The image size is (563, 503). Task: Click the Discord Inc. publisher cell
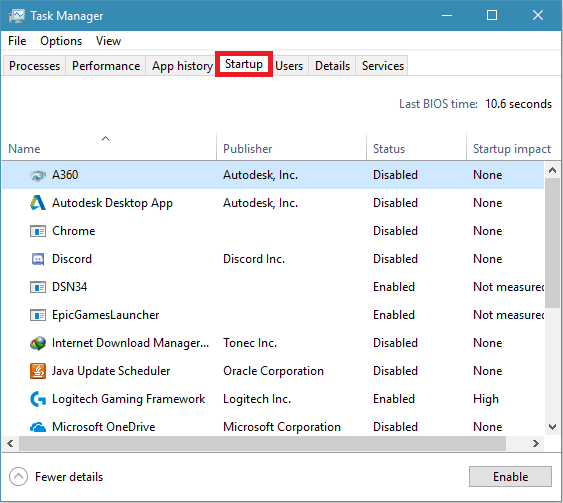pos(254,259)
